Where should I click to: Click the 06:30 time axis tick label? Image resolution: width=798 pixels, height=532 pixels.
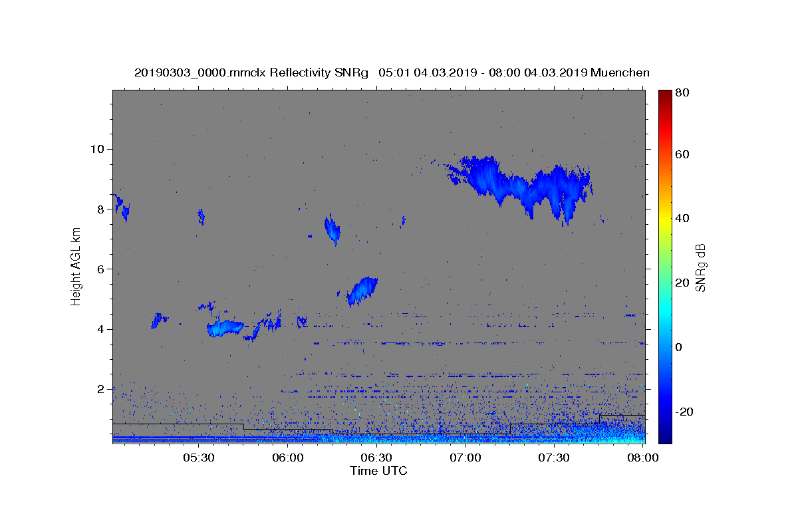click(376, 458)
